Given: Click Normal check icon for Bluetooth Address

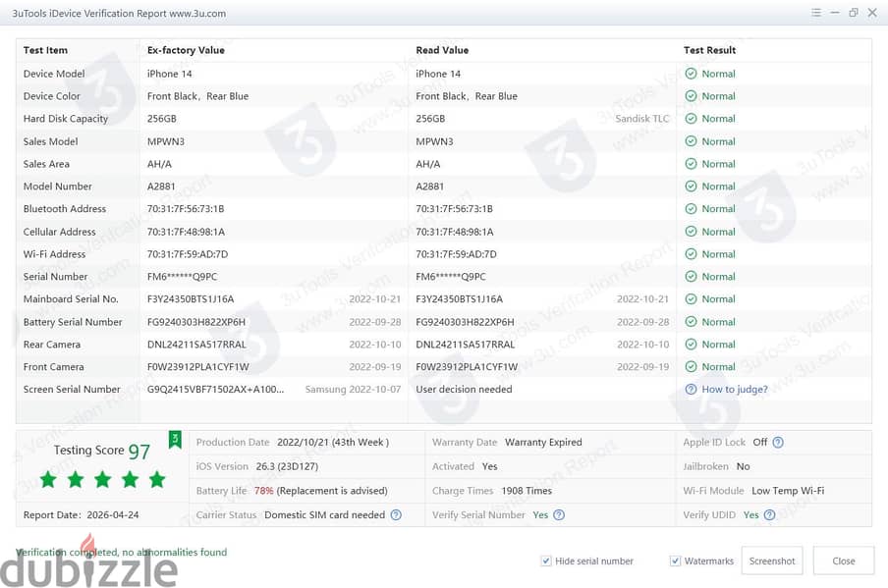Looking at the screenshot, I should pyautogui.click(x=691, y=209).
